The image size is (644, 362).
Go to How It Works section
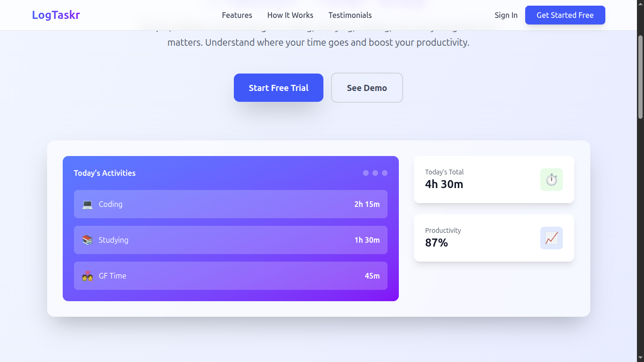(290, 15)
